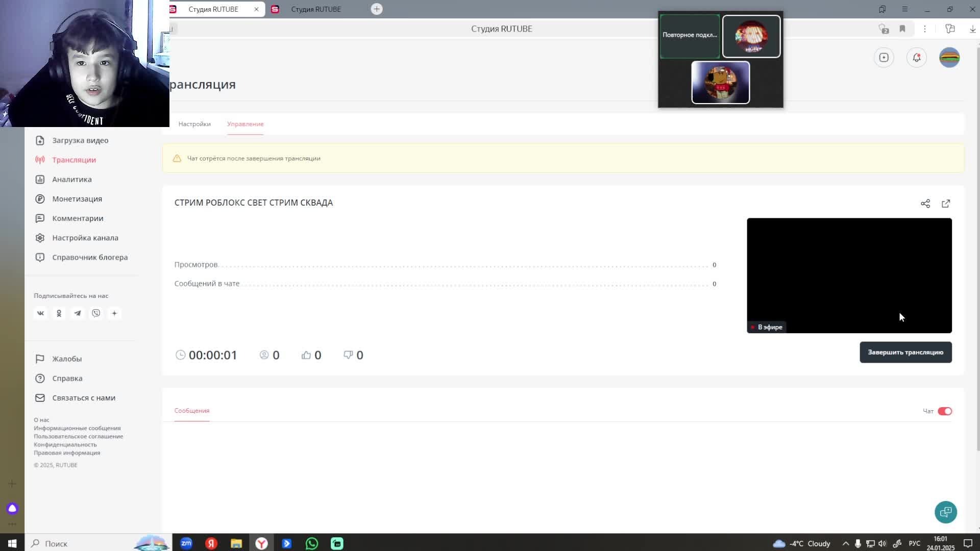The width and height of the screenshot is (980, 551).
Task: Open Viber social icon
Action: click(x=96, y=313)
